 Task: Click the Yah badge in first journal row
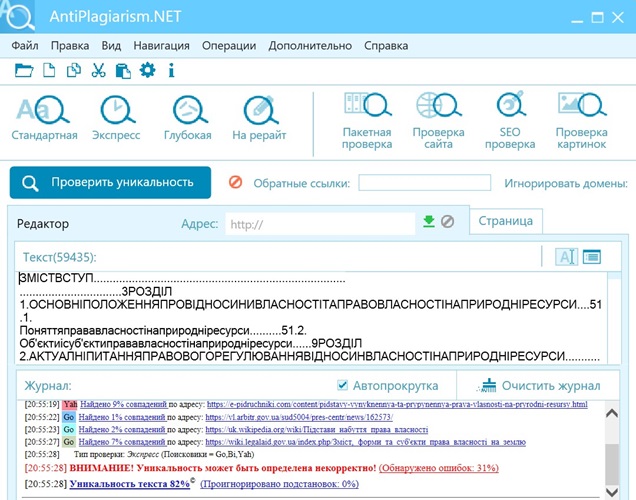click(70, 404)
